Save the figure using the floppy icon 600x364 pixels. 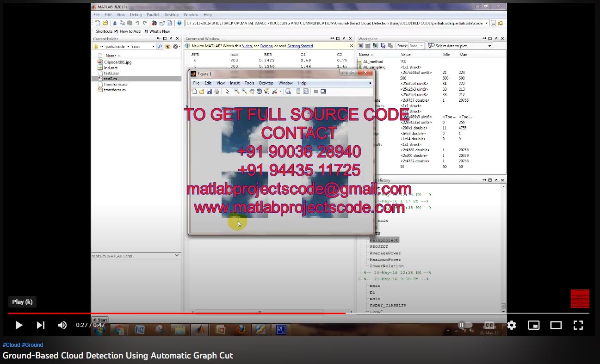(209, 92)
